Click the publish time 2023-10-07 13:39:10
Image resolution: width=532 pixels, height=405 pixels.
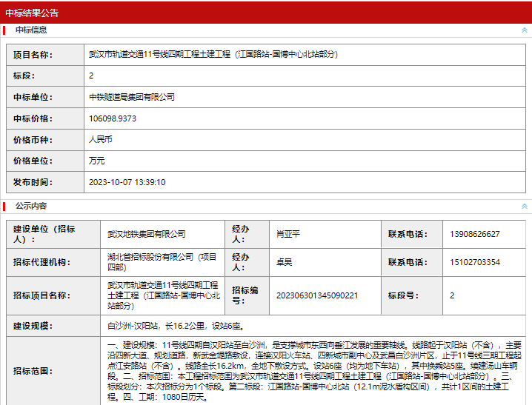(x=127, y=182)
